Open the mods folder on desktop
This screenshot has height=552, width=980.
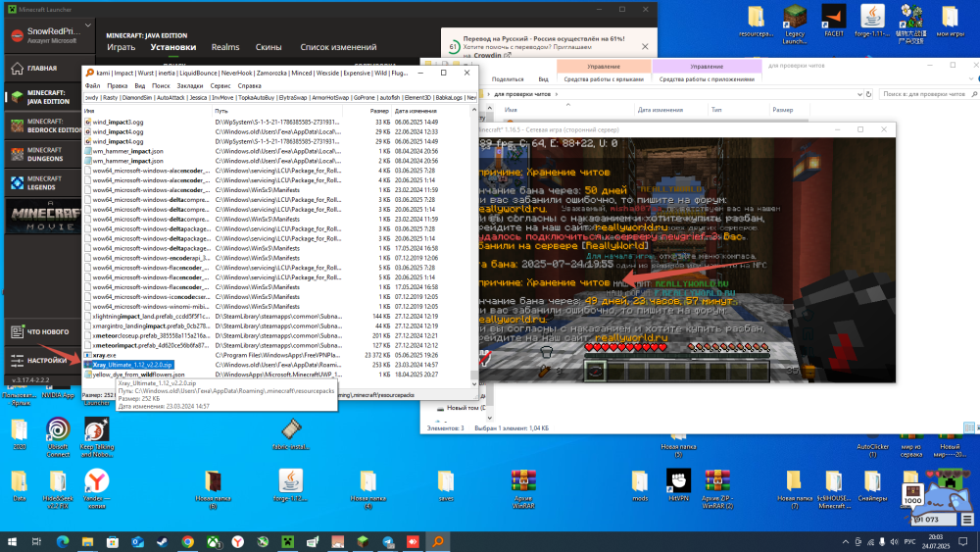[x=639, y=485]
